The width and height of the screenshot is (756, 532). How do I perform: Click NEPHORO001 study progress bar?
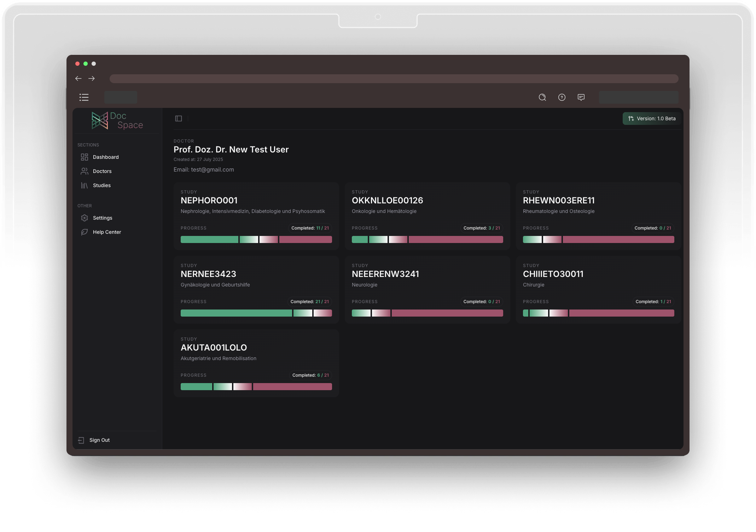pos(256,239)
